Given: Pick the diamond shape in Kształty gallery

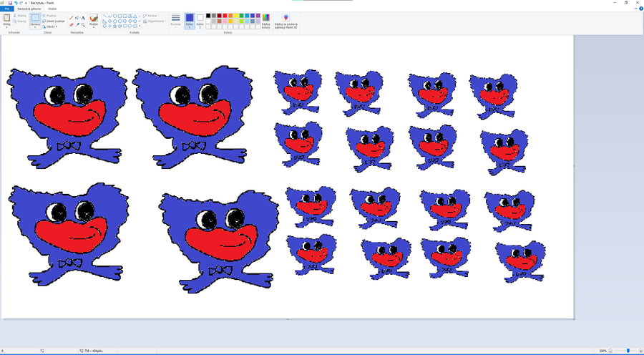Looking at the screenshot, I should point(109,21).
